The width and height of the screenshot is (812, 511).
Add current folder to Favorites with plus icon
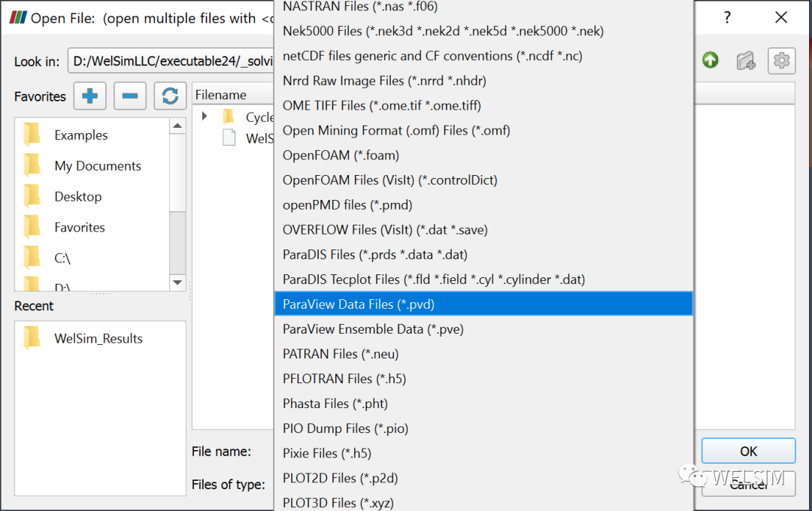[89, 95]
